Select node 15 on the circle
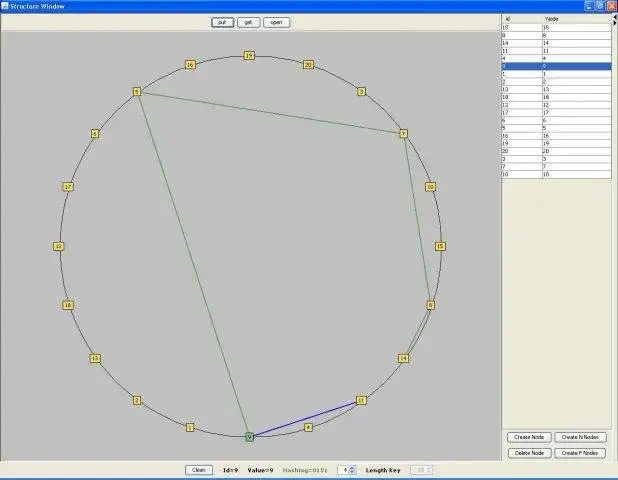This screenshot has width=618, height=480. pos(439,246)
